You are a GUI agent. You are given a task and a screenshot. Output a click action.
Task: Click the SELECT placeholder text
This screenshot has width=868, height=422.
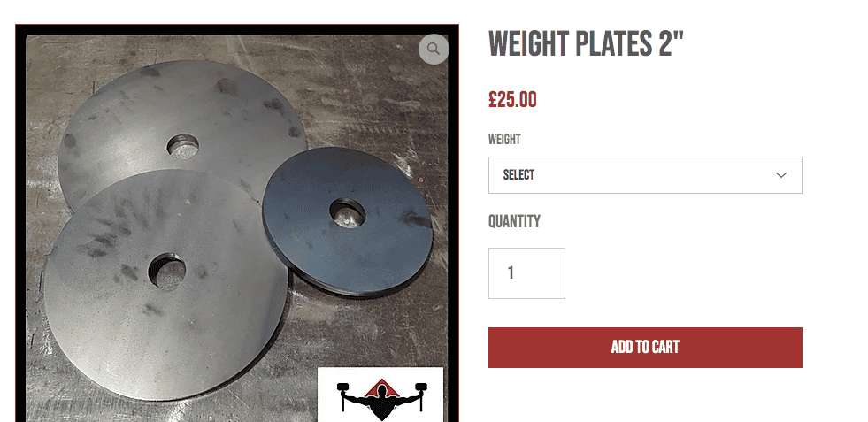click(518, 175)
